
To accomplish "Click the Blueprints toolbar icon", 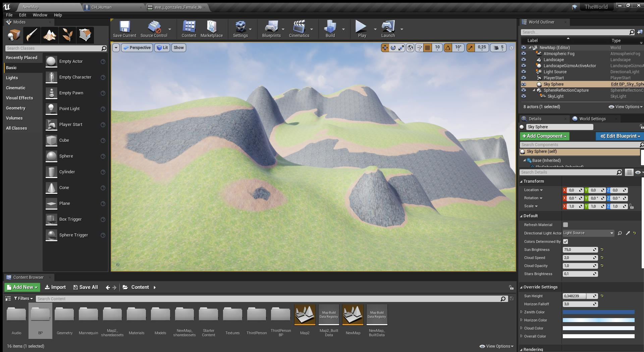I will [x=271, y=29].
